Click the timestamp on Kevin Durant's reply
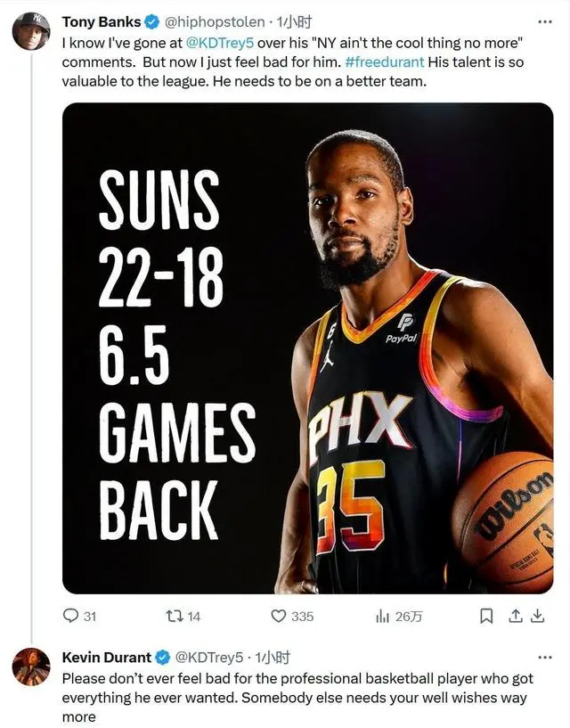 pyautogui.click(x=273, y=658)
